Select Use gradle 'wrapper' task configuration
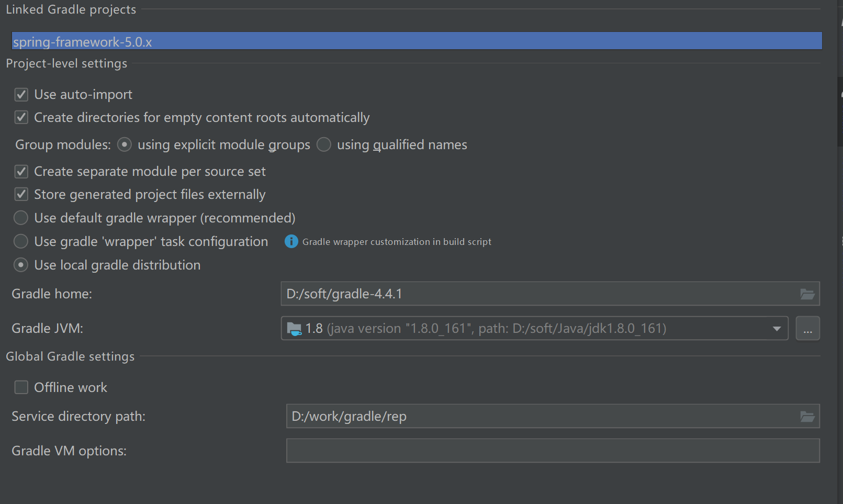Screen dimensions: 843x504 coord(20,241)
